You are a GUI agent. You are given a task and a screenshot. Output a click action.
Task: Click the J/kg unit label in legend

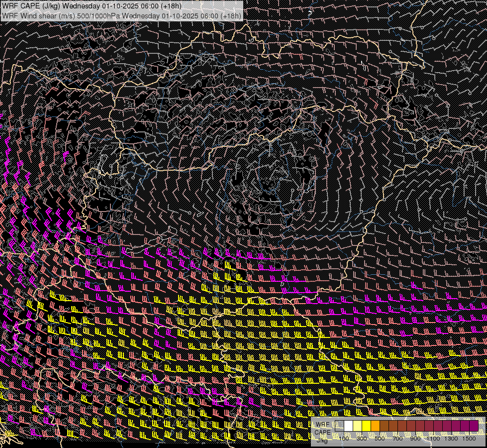322,440
